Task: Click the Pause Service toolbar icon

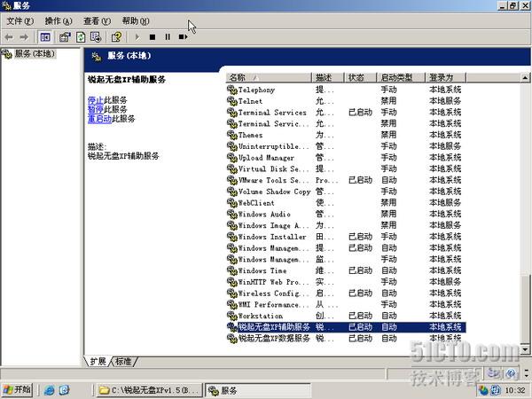Action: point(168,37)
